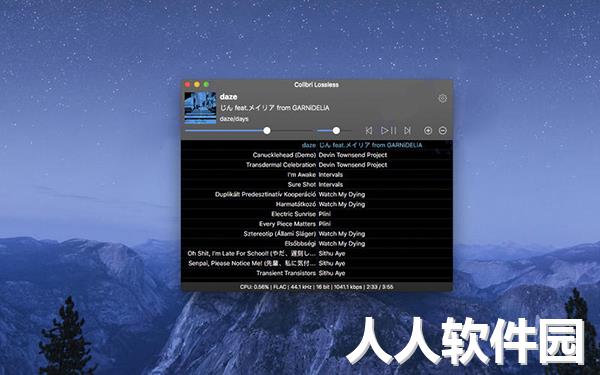Select Transdermal Celebration track

(x=316, y=165)
